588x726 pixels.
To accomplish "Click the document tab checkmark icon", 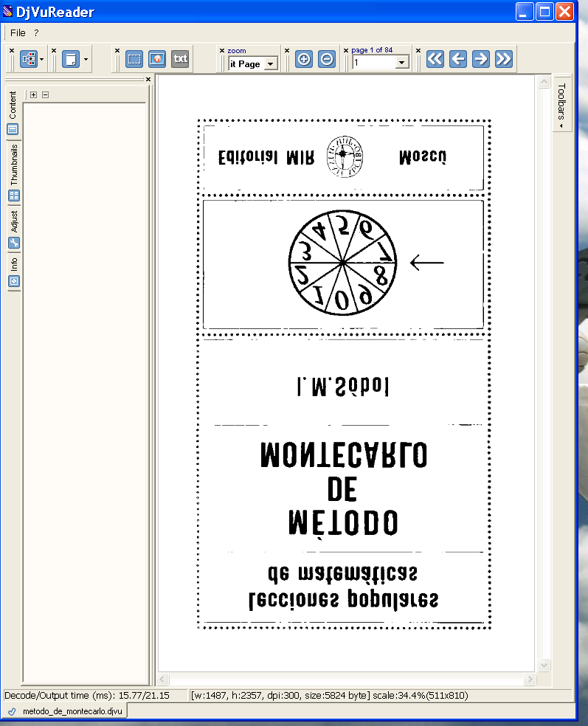I will click(12, 712).
